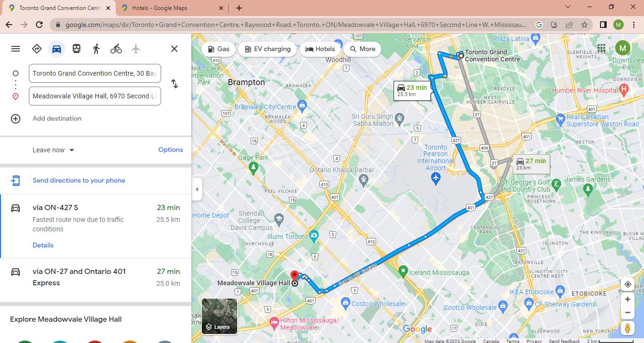
Task: Reload the current page
Action: pyautogui.click(x=39, y=25)
